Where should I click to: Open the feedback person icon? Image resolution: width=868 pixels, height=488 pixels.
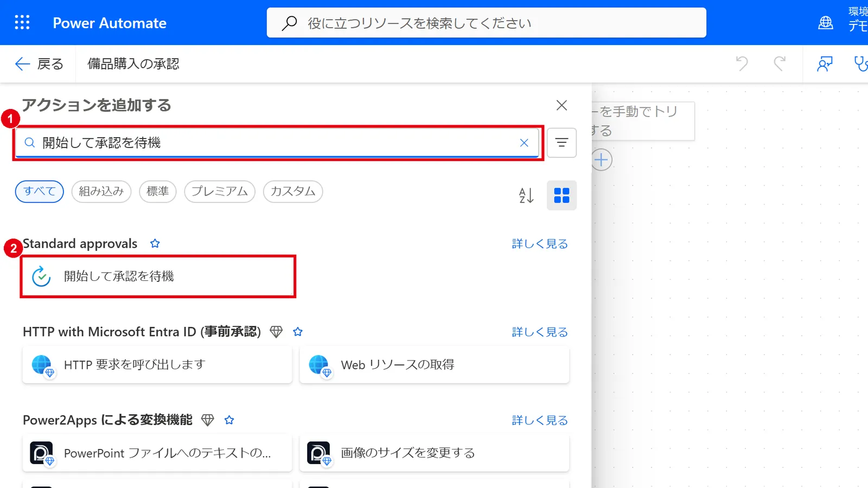tap(825, 64)
